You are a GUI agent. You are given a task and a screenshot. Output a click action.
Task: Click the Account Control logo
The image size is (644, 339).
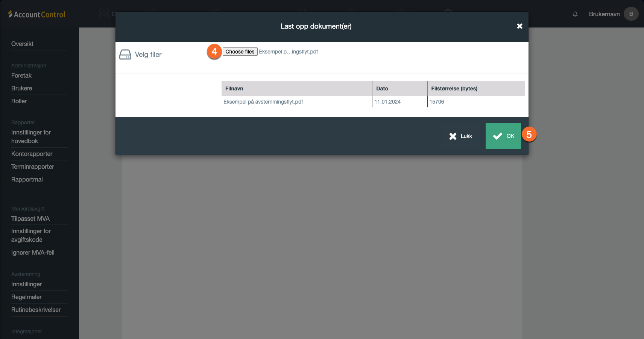[37, 14]
